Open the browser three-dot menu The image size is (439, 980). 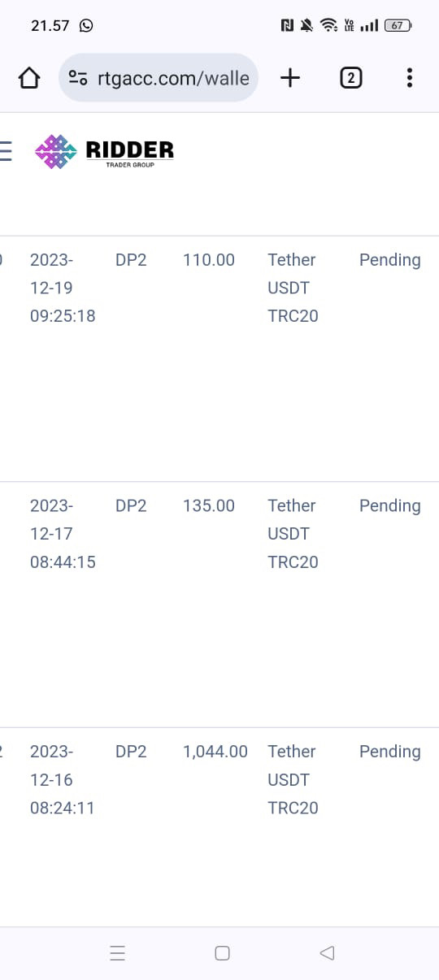[409, 78]
